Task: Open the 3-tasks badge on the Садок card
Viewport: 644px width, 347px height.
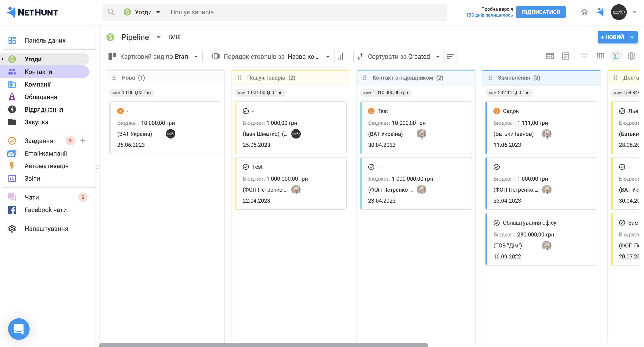Action: click(x=497, y=111)
